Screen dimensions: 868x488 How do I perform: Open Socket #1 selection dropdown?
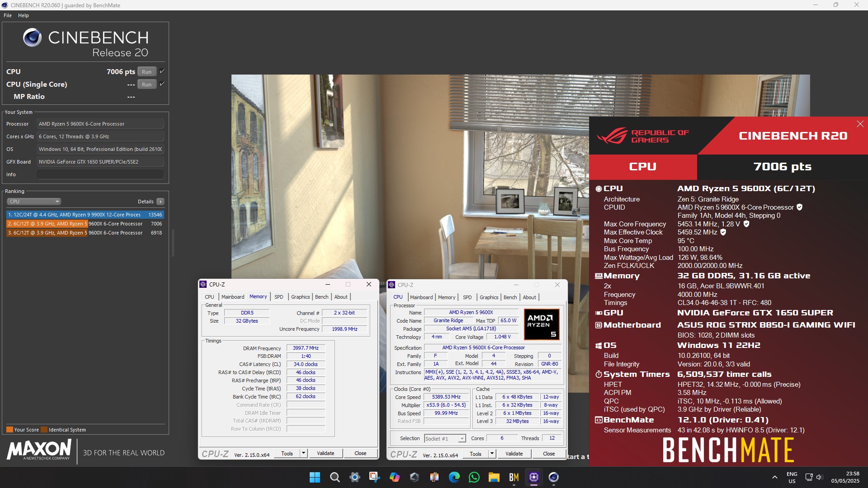tap(445, 438)
